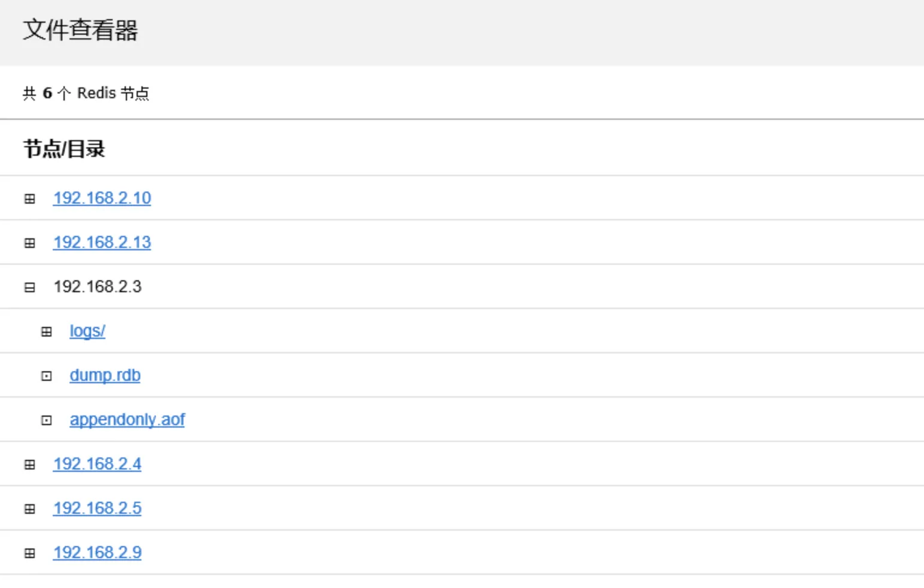
Task: Expand the 192.168.2.9 node plus icon
Action: click(x=29, y=553)
